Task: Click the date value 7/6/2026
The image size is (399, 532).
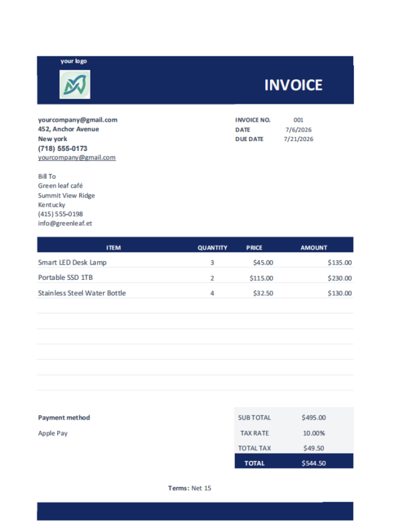Action: click(298, 130)
